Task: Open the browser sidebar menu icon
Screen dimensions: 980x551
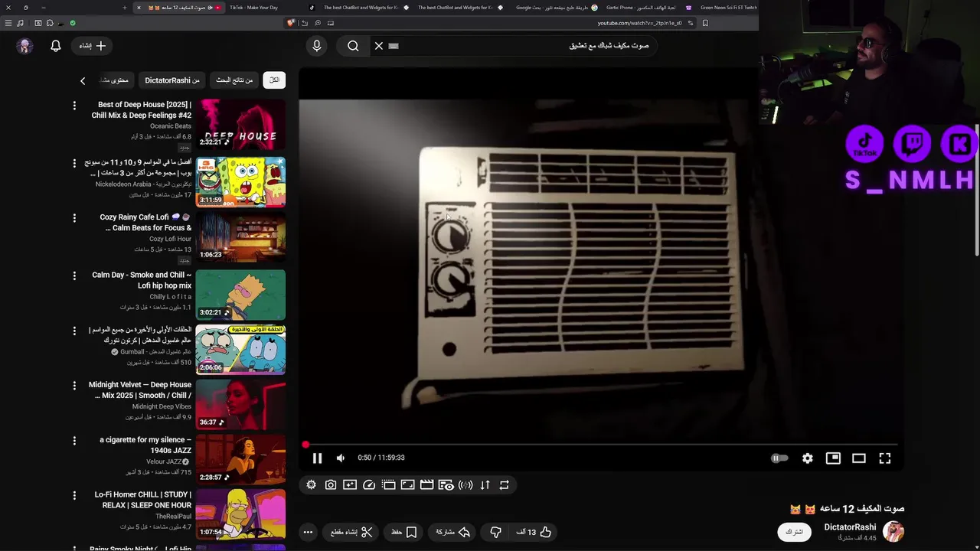Action: [x=8, y=23]
